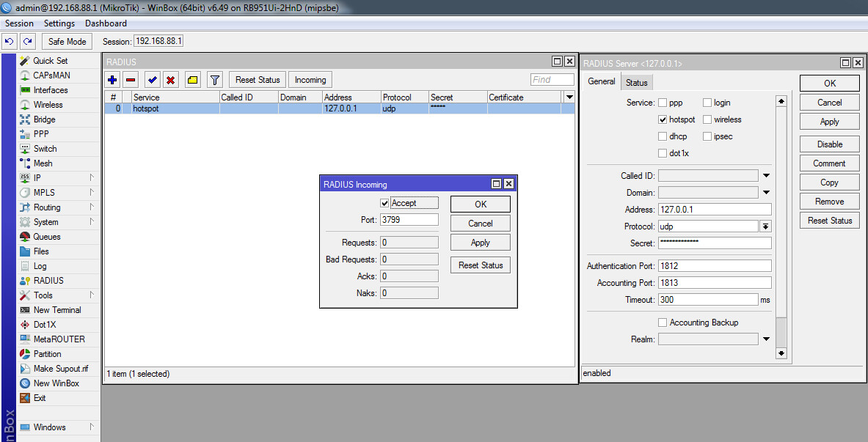
Task: Add new RADIUS entry with plus icon
Action: tap(112, 80)
